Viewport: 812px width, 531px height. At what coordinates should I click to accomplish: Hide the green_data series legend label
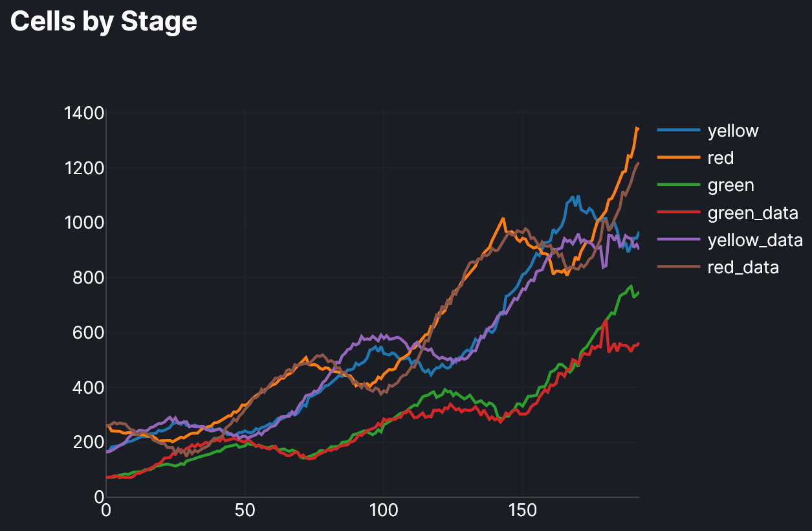[x=752, y=213]
